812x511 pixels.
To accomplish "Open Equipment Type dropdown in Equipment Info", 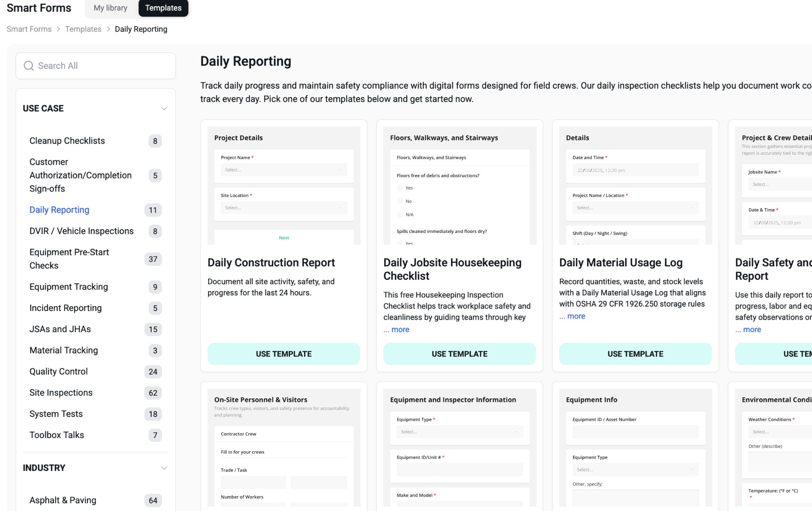I will [636, 470].
